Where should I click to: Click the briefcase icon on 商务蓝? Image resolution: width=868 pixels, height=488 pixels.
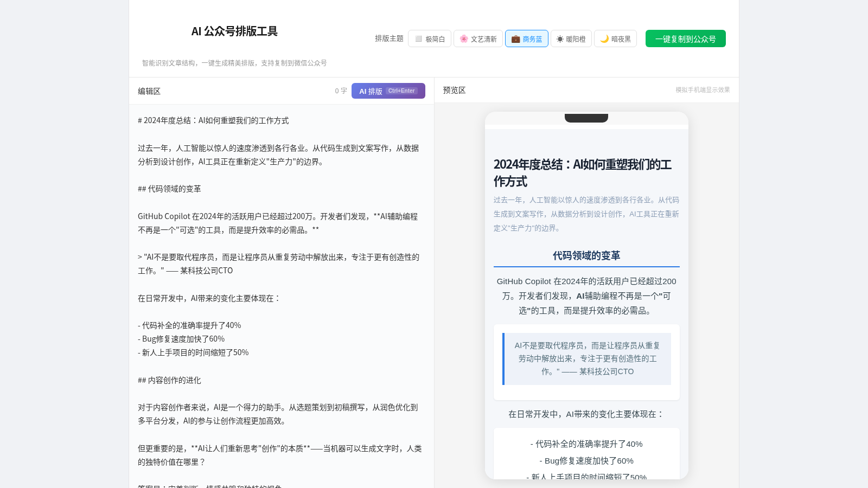click(515, 39)
